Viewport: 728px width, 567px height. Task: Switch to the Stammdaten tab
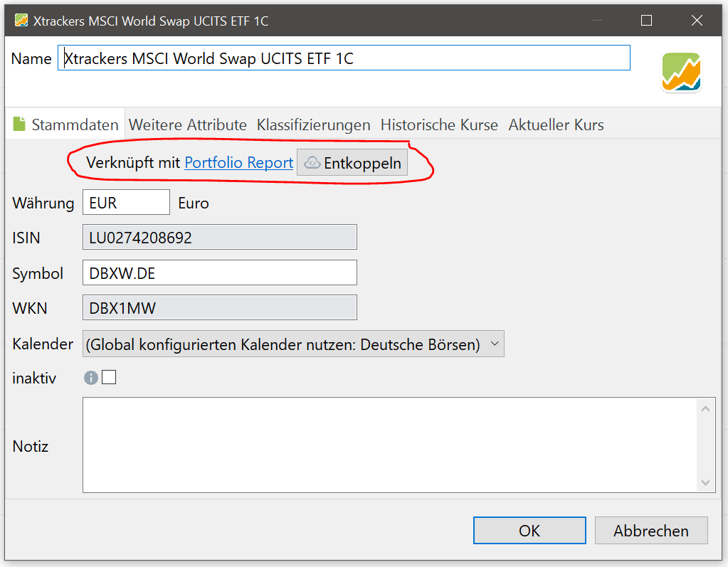coord(65,124)
